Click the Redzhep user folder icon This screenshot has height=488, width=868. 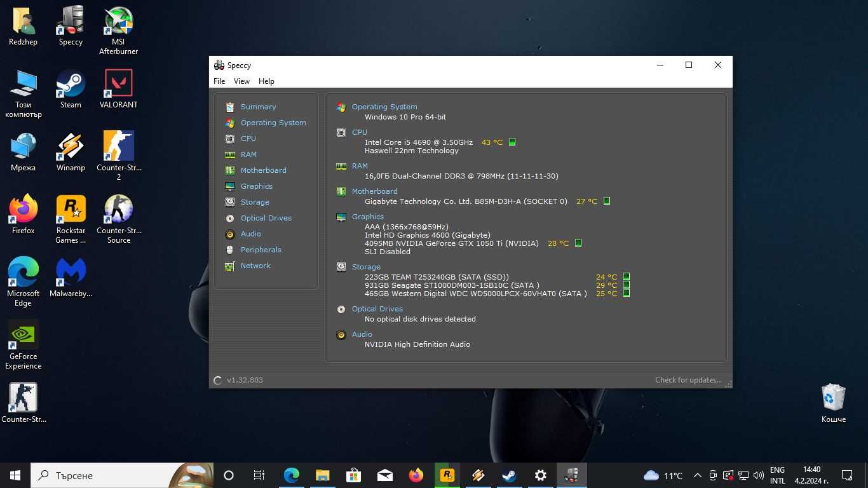(23, 27)
